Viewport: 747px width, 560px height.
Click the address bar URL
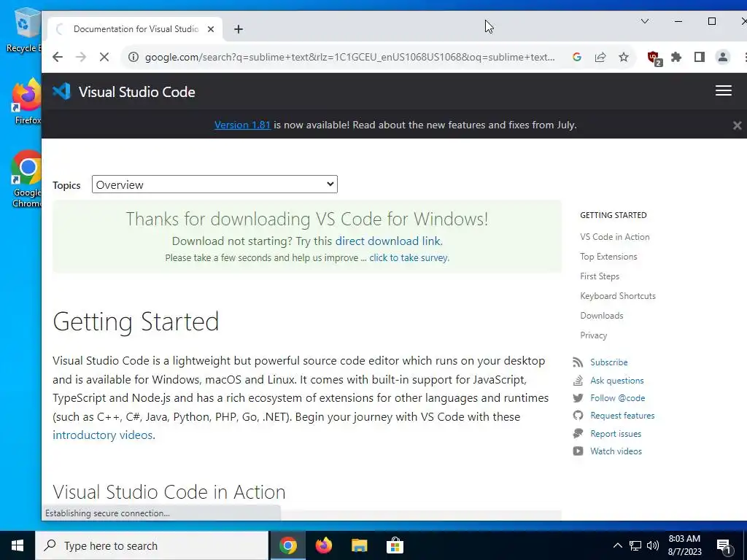[349, 57]
